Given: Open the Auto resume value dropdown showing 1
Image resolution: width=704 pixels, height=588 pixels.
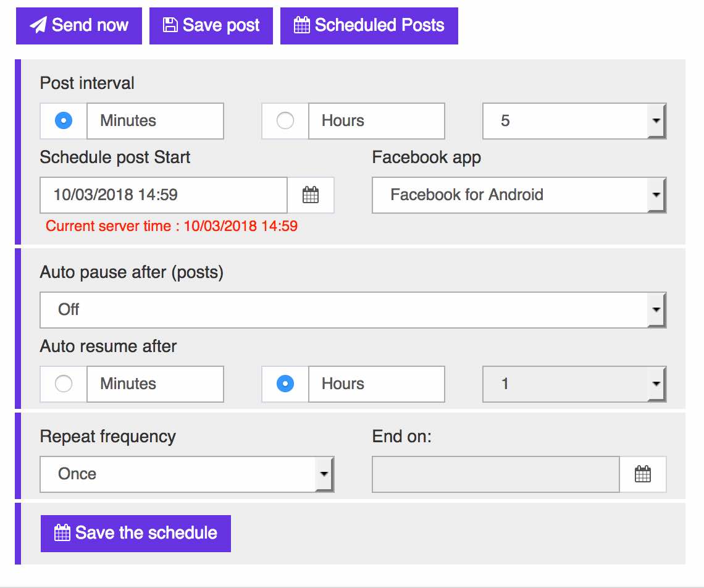Looking at the screenshot, I should (574, 384).
